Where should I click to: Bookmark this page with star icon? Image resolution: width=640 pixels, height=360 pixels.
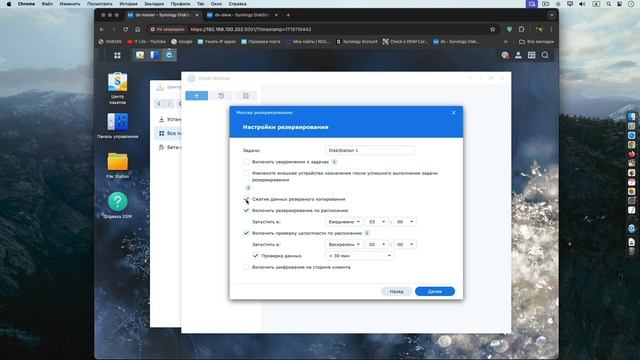(493, 29)
